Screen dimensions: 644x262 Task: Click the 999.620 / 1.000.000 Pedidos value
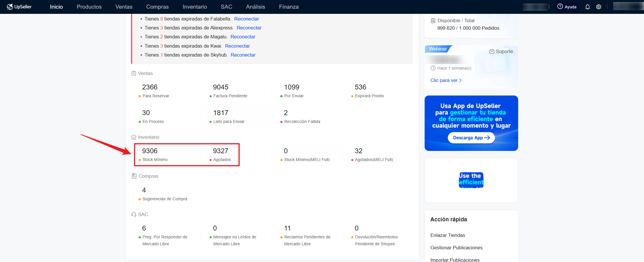(468, 28)
